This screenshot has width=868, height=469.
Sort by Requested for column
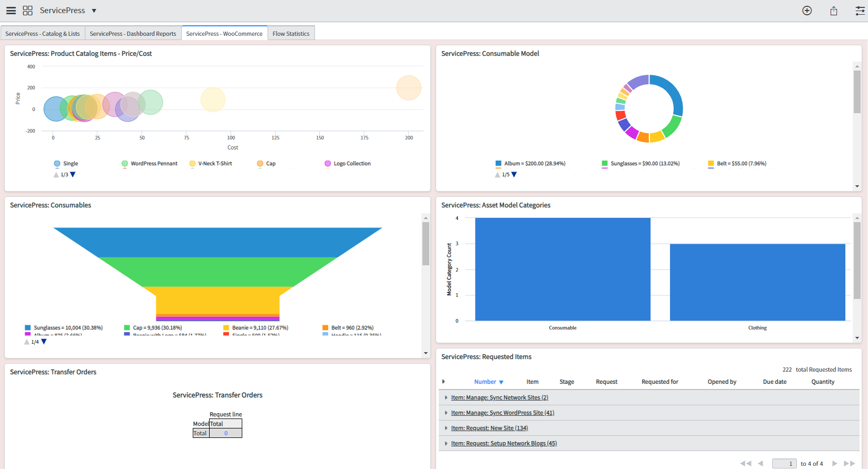(x=659, y=382)
